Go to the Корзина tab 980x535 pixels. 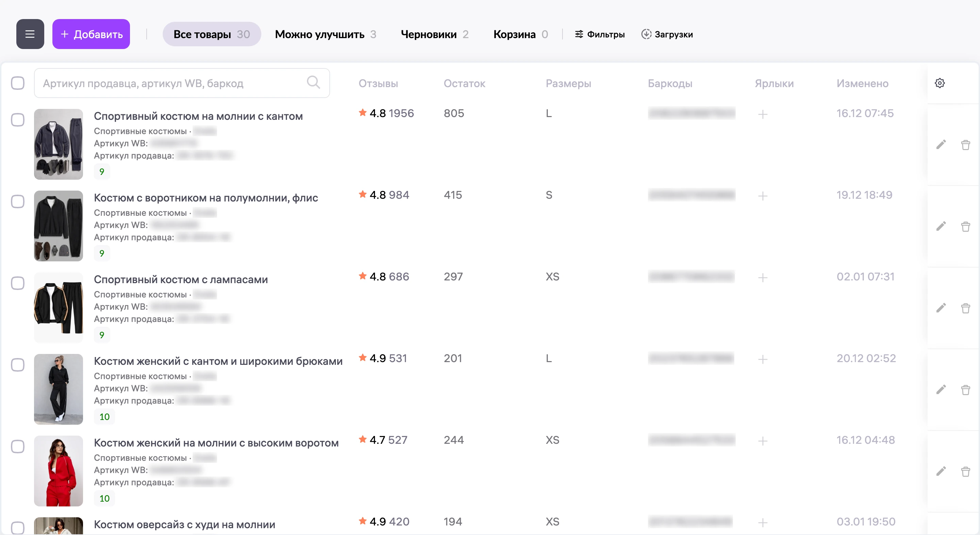coord(521,34)
